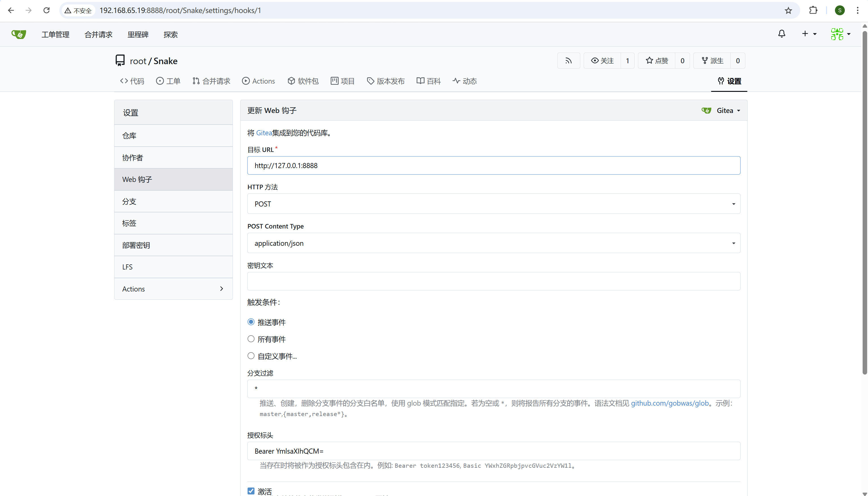Open github.com/gobwas/glob link
868x496 pixels.
pyautogui.click(x=670, y=403)
